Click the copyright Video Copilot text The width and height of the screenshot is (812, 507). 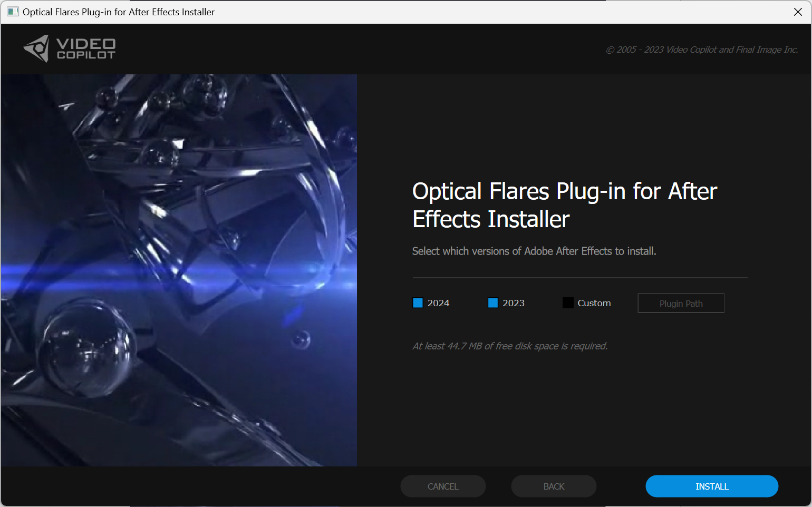pos(702,50)
